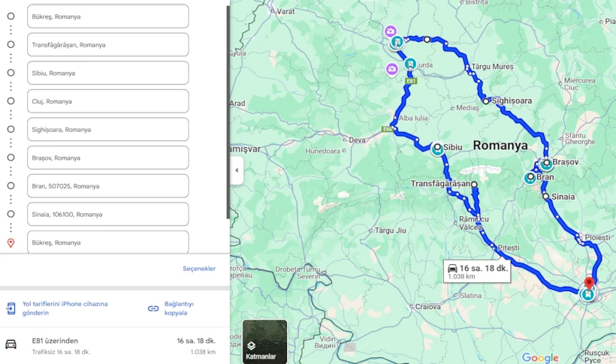The image size is (616, 364).
Task: Click the side panel vertical scrollbar
Action: (x=228, y=112)
